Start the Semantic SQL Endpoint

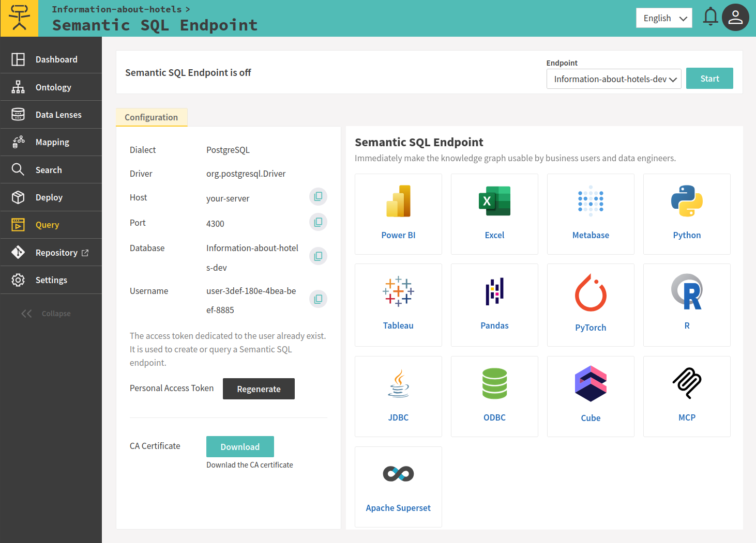pos(709,79)
